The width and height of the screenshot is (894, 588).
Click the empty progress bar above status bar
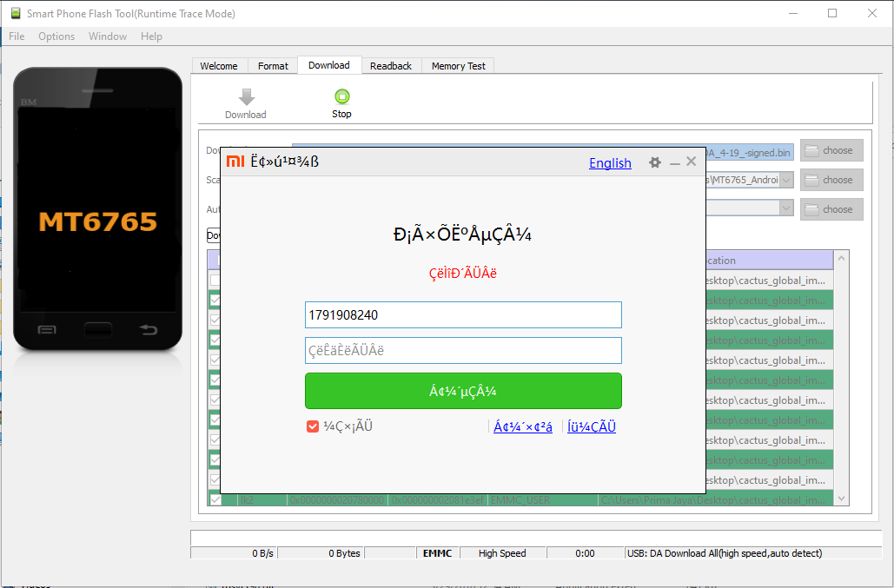[x=536, y=538]
